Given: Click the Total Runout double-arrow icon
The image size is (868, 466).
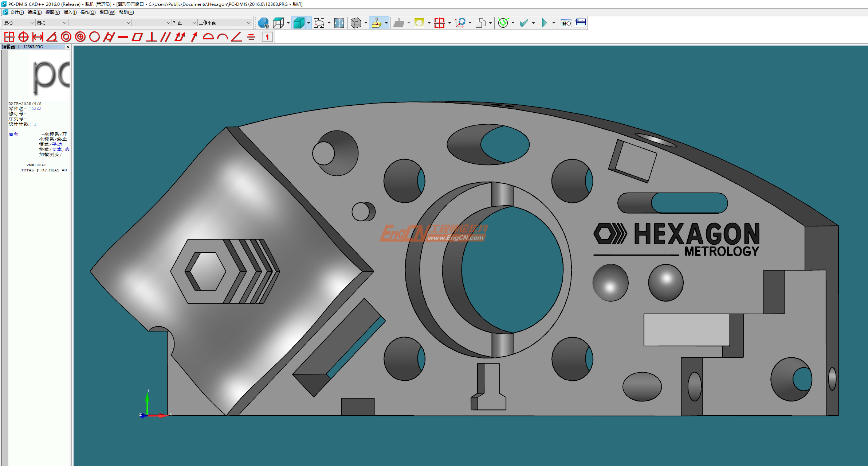Looking at the screenshot, I should pos(180,37).
